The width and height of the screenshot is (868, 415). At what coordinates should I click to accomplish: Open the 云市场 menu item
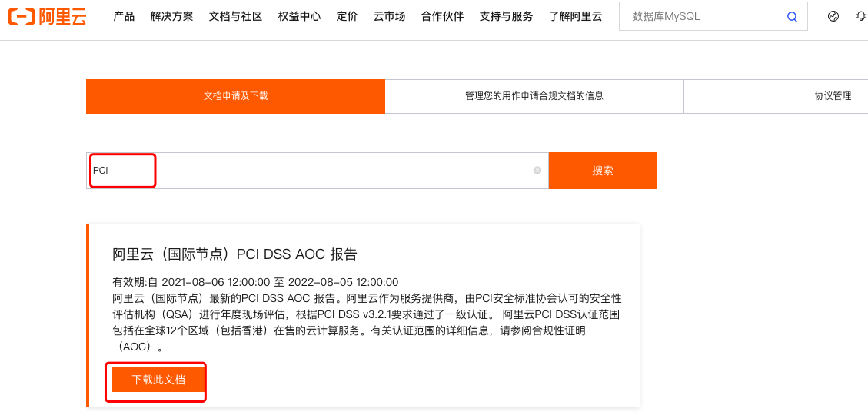coord(389,16)
